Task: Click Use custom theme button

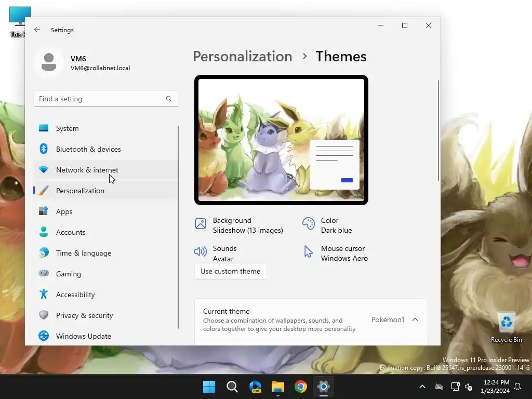Action: point(230,271)
